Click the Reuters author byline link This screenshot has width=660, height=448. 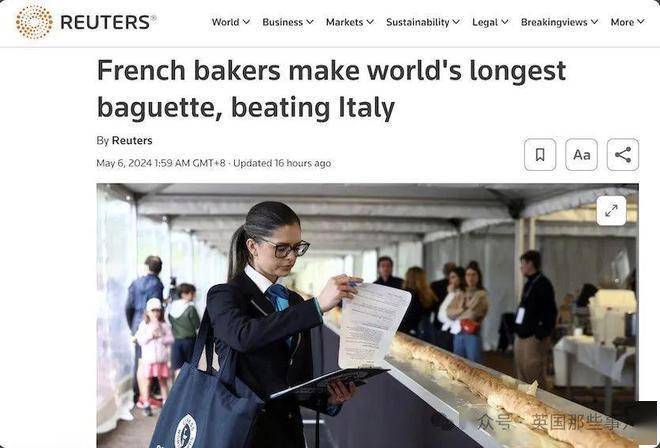tap(132, 140)
